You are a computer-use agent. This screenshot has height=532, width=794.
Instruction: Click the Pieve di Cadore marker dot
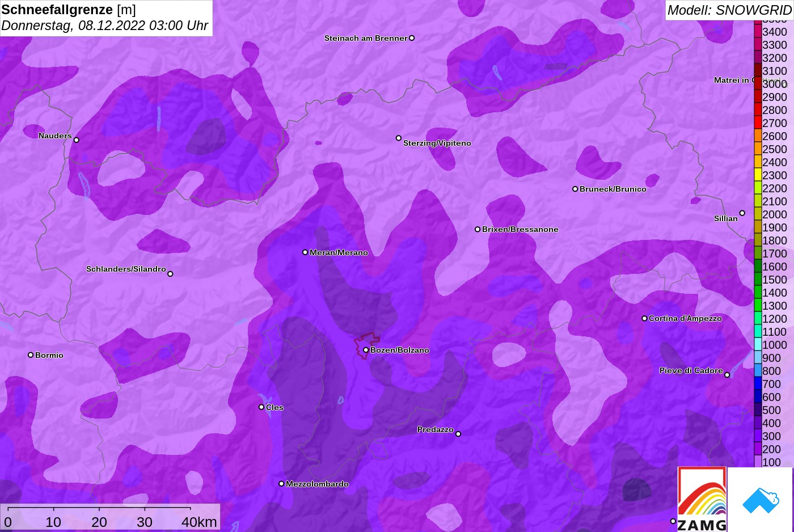[x=727, y=375]
